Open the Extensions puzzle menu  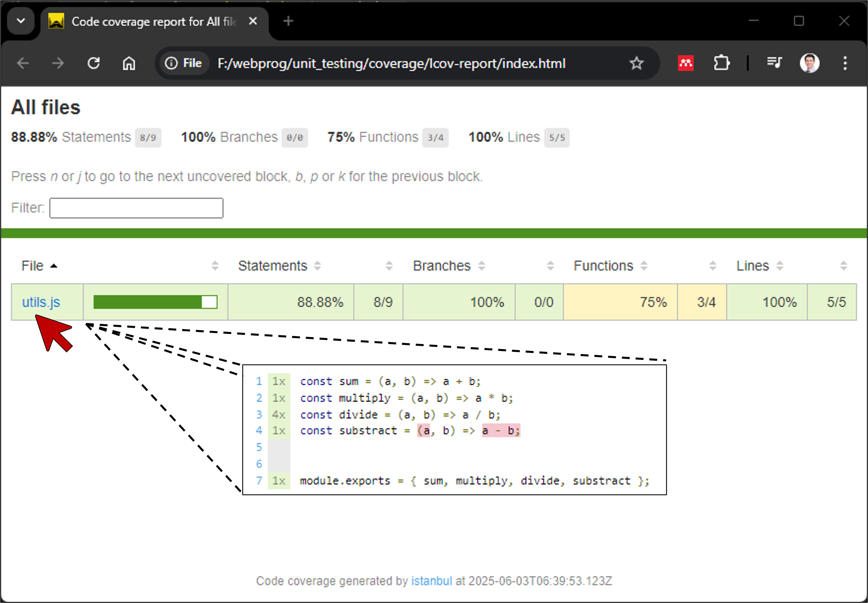tap(722, 63)
